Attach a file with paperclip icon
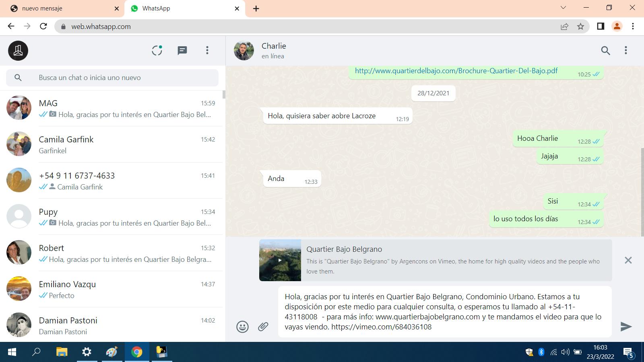This screenshot has height=362, width=644. pos(263,327)
